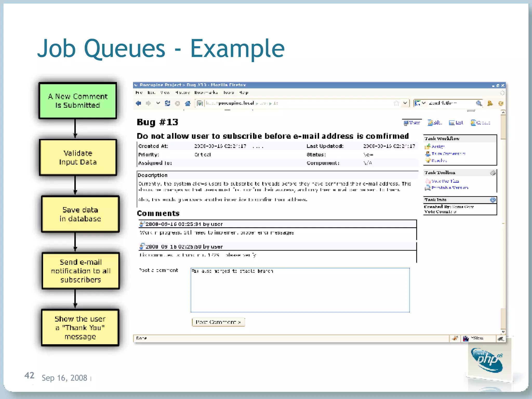532x399 pixels.
Task: Click the Vote For This icon
Action: click(x=428, y=181)
